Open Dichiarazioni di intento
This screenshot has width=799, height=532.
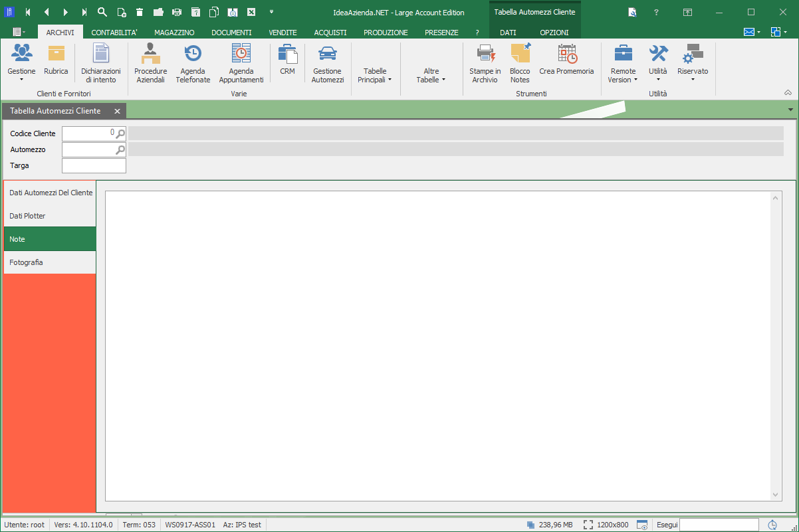click(x=101, y=63)
